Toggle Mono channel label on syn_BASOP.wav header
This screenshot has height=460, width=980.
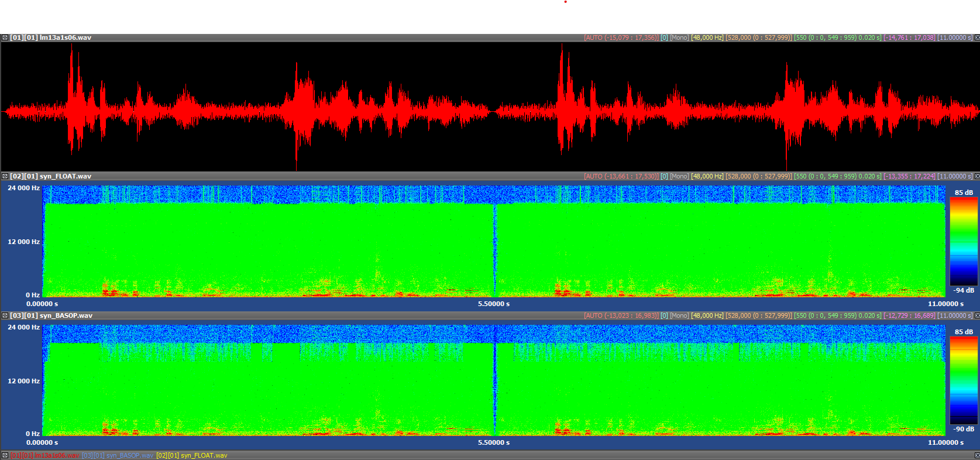(x=679, y=315)
